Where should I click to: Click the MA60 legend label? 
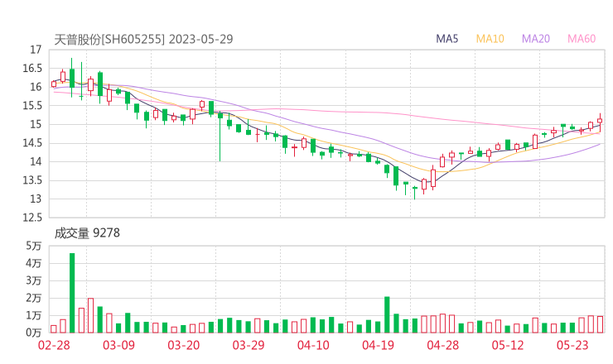pos(582,39)
